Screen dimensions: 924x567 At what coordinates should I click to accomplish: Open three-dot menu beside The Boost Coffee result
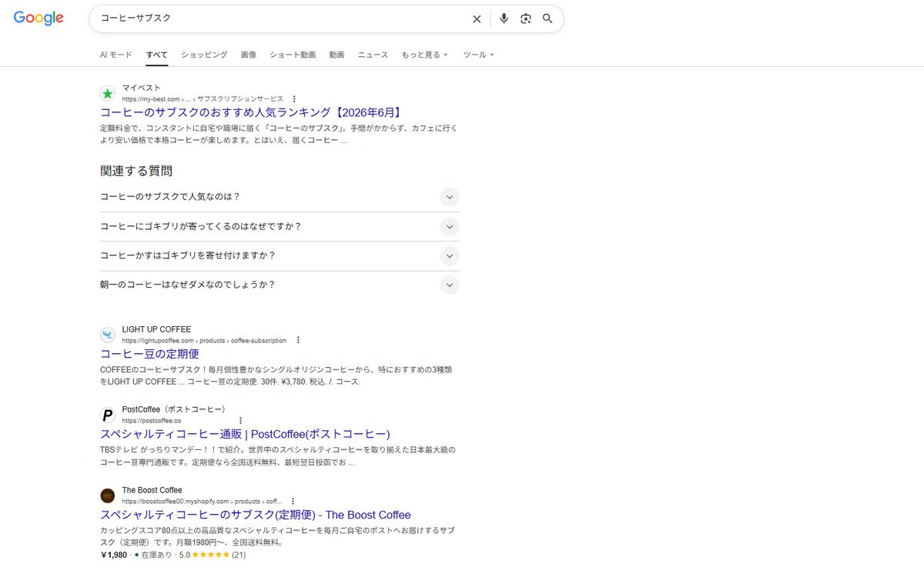(293, 501)
